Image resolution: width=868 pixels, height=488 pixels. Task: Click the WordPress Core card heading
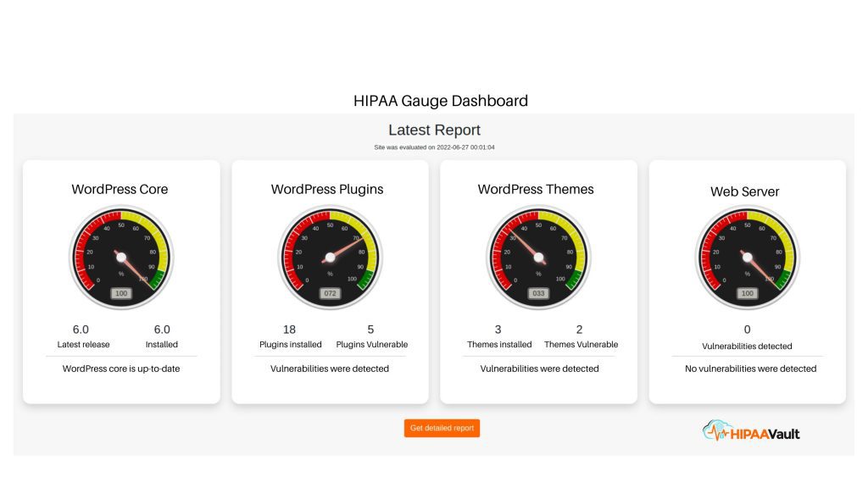coord(120,189)
